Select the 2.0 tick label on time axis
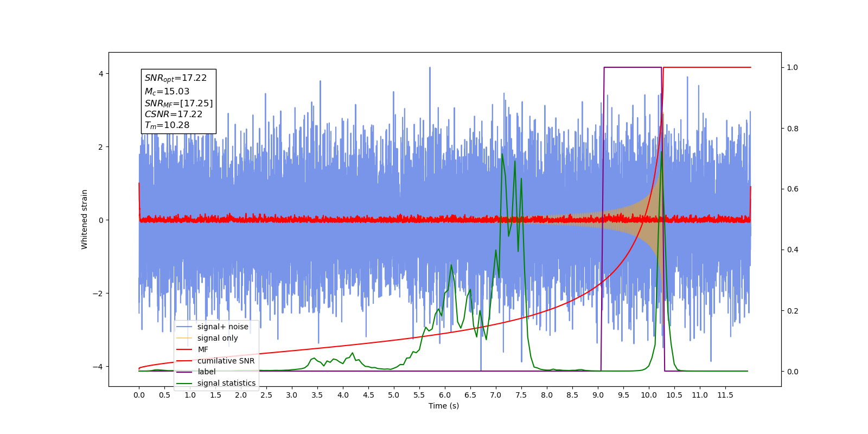Viewport: 868px width, 434px height. coord(241,395)
